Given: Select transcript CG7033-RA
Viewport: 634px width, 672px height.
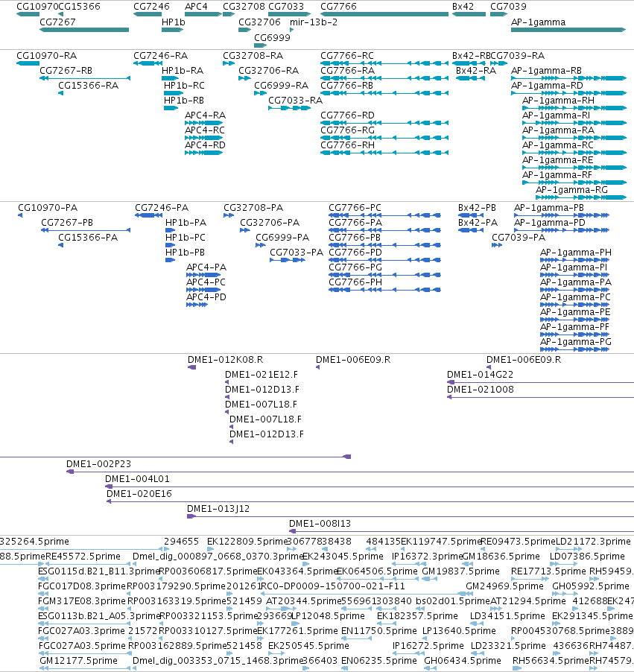Looking at the screenshot, I should point(295,101).
